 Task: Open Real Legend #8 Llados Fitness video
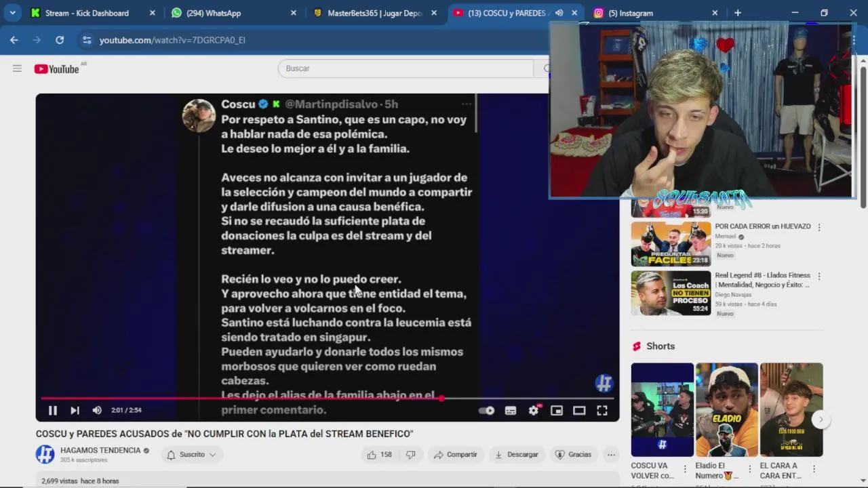(763, 280)
